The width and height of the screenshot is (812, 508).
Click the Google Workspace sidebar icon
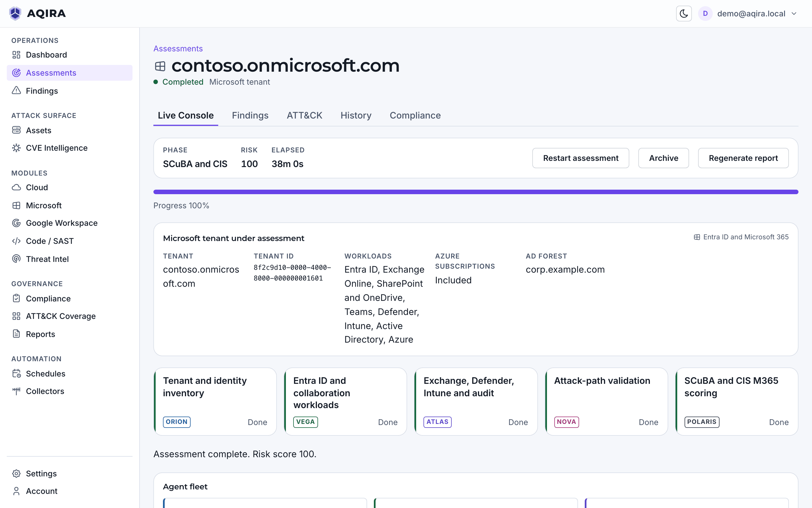pyautogui.click(x=16, y=223)
